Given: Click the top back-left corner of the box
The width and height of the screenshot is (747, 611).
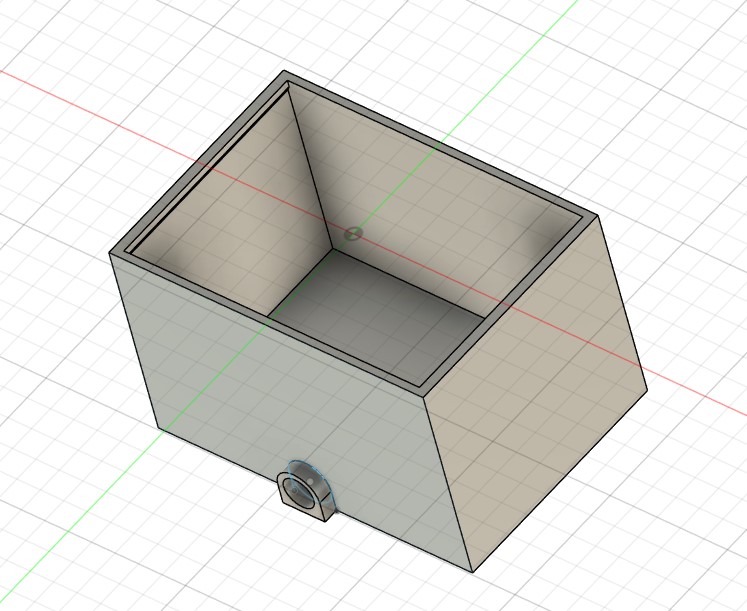Looking at the screenshot, I should [284, 72].
